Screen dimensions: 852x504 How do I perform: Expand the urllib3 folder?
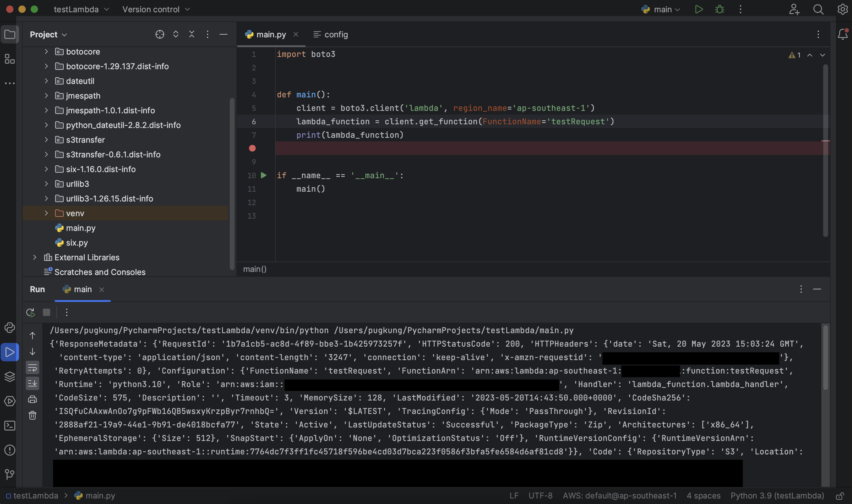(x=46, y=183)
